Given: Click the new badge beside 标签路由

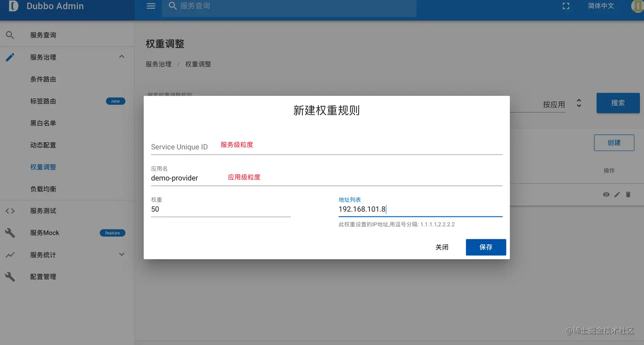Looking at the screenshot, I should tap(115, 101).
